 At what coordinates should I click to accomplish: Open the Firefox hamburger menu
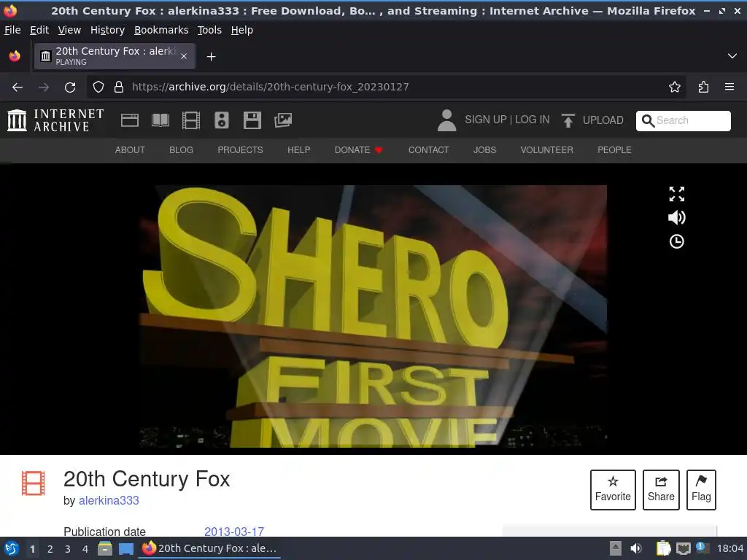(x=729, y=87)
